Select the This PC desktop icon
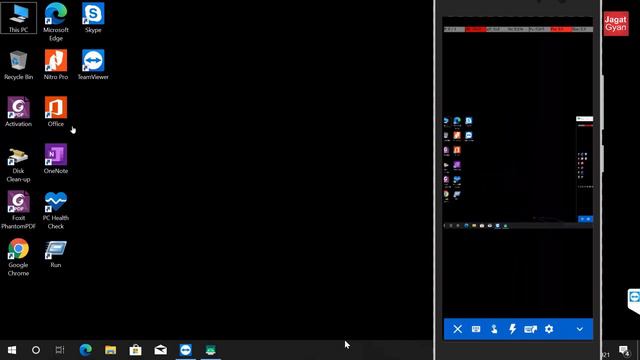640x360 pixels. [x=18, y=18]
